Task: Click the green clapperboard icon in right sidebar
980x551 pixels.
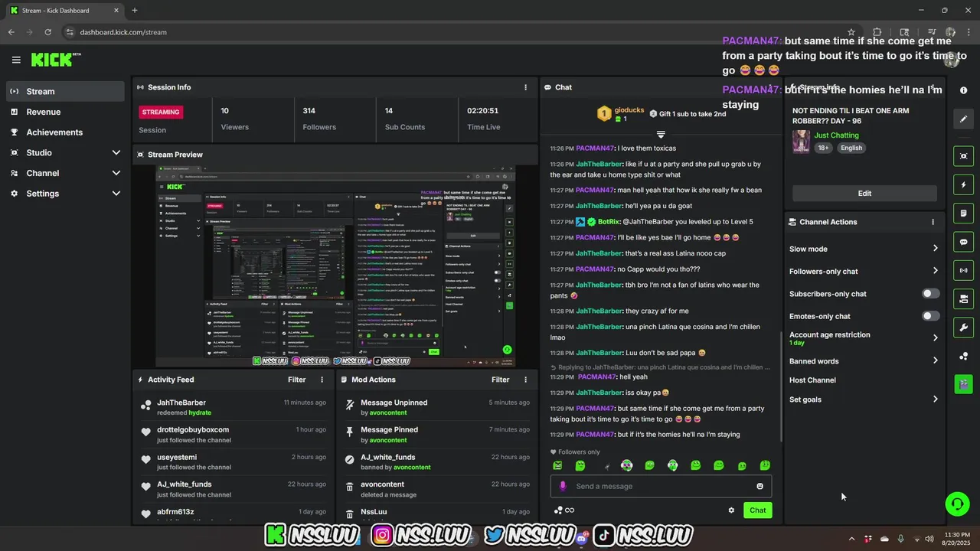Action: [963, 383]
